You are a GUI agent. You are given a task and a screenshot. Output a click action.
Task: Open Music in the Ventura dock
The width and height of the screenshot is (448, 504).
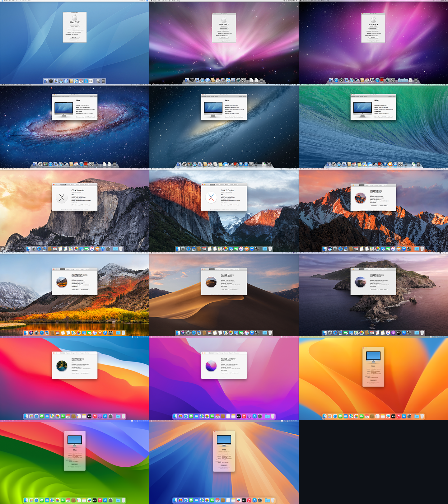point(399,416)
